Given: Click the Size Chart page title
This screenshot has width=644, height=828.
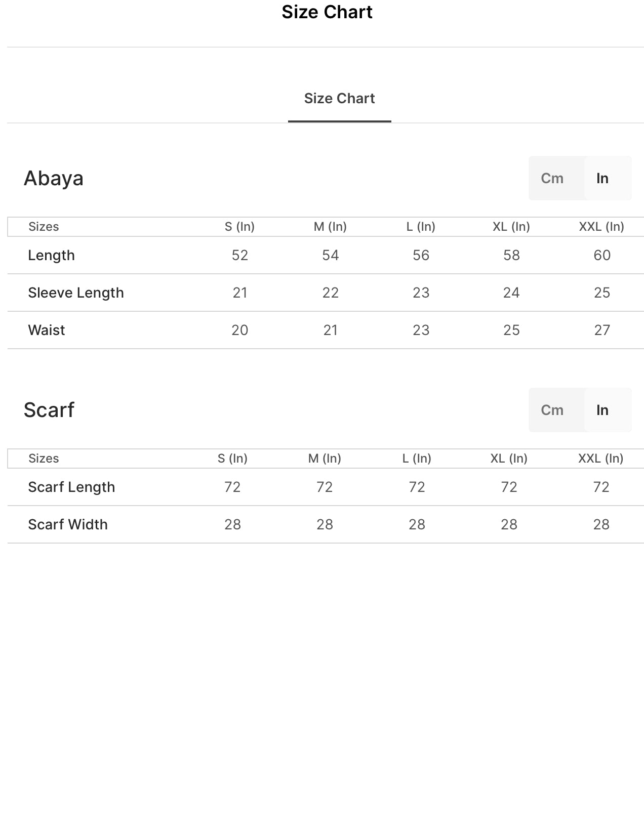Looking at the screenshot, I should click(x=327, y=12).
